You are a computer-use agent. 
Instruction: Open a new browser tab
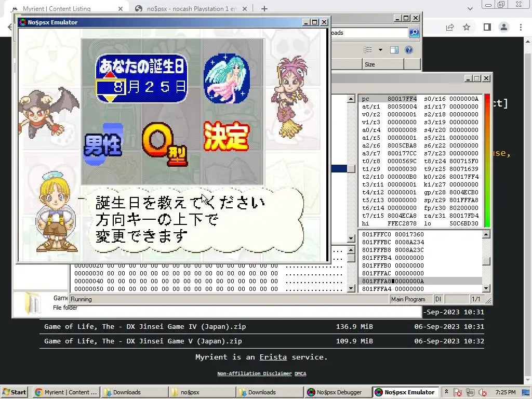(x=264, y=9)
